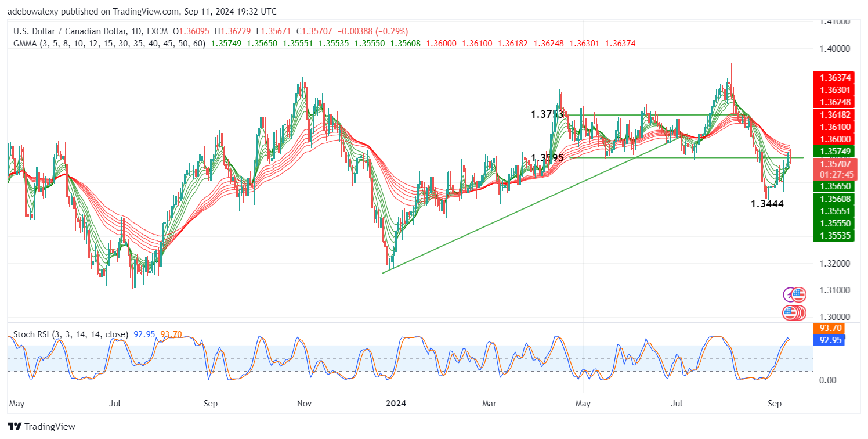868x439 pixels.
Task: Click the green 1.35551 price-axis tag
Action: (x=833, y=211)
